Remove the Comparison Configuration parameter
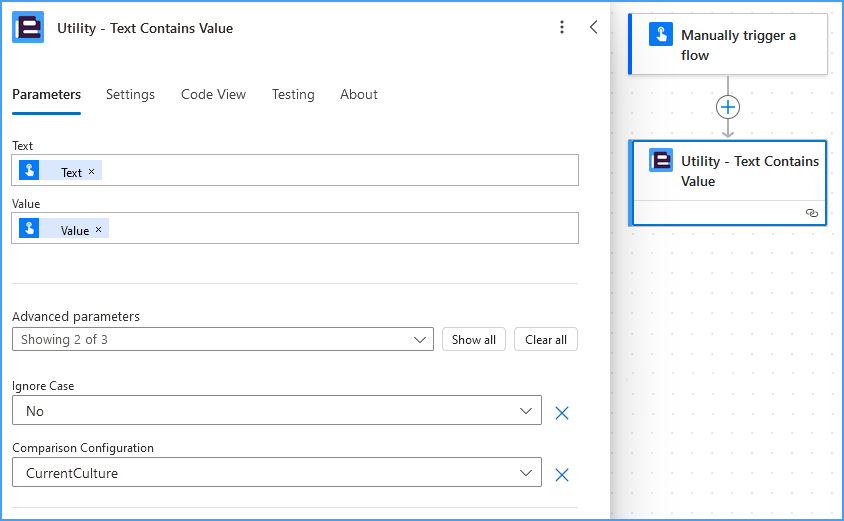 (x=562, y=475)
